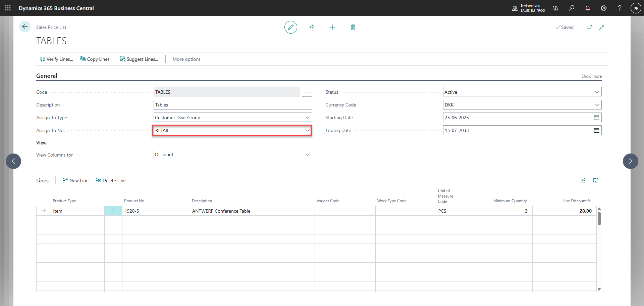The height and width of the screenshot is (306, 644).
Task: Open More options menu
Action: click(x=186, y=59)
